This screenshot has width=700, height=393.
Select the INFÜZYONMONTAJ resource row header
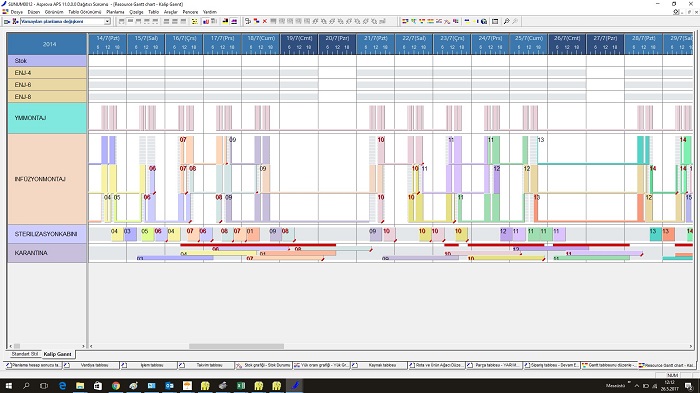pyautogui.click(x=47, y=179)
